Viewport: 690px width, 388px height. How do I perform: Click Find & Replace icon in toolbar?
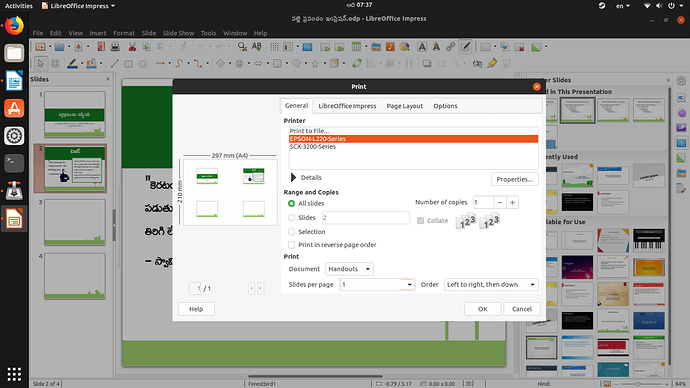point(242,47)
